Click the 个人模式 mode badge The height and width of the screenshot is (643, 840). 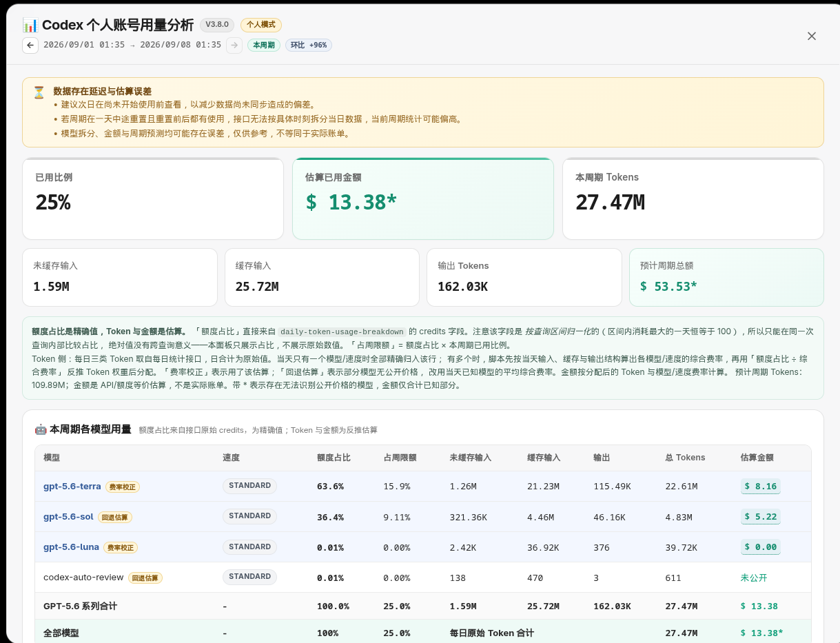(x=261, y=25)
